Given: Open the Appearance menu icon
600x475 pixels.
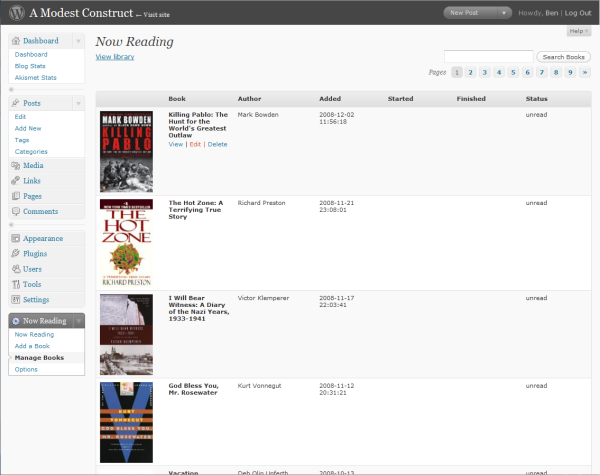Looking at the screenshot, I should 16,239.
